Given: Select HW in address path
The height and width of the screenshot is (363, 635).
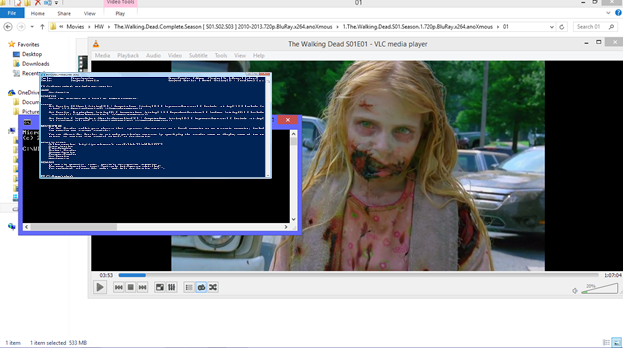Looking at the screenshot, I should 99,27.
